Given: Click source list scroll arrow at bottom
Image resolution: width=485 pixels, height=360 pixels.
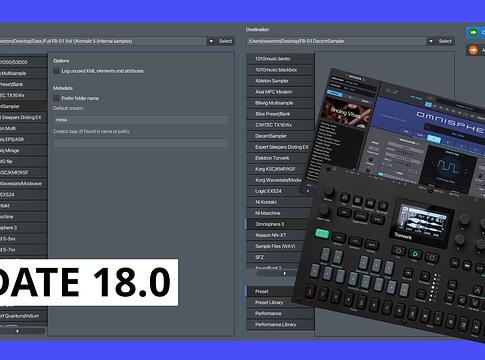Looking at the screenshot, I should coord(17,331).
